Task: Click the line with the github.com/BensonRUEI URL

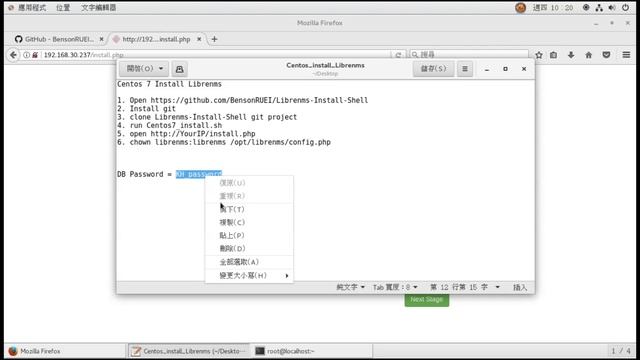Action: pyautogui.click(x=242, y=100)
